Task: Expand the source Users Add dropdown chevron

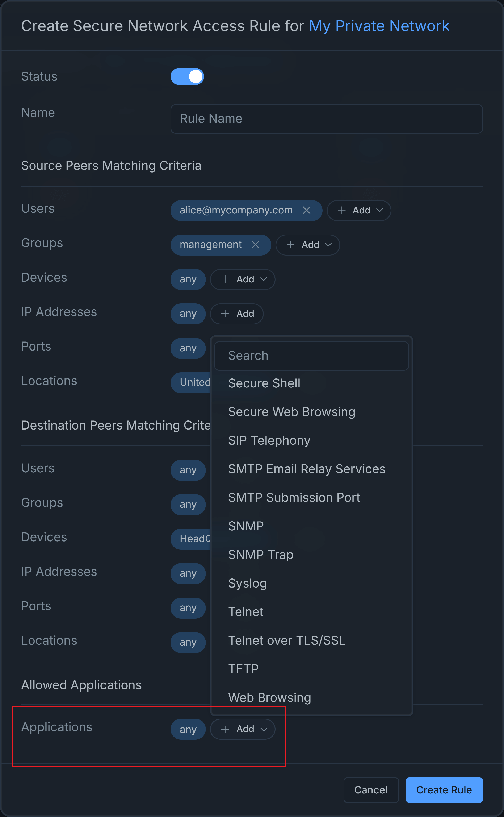Action: 379,210
